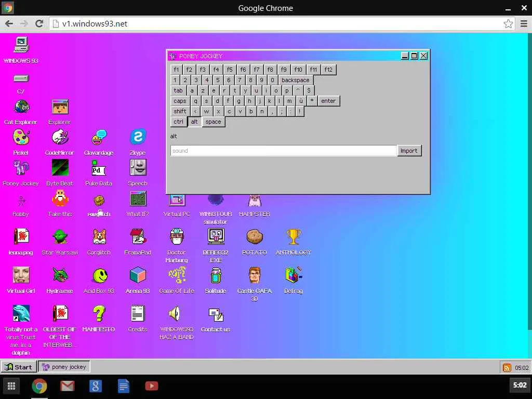The image size is (532, 399).
Task: Launch Solitude icon
Action: click(x=216, y=275)
